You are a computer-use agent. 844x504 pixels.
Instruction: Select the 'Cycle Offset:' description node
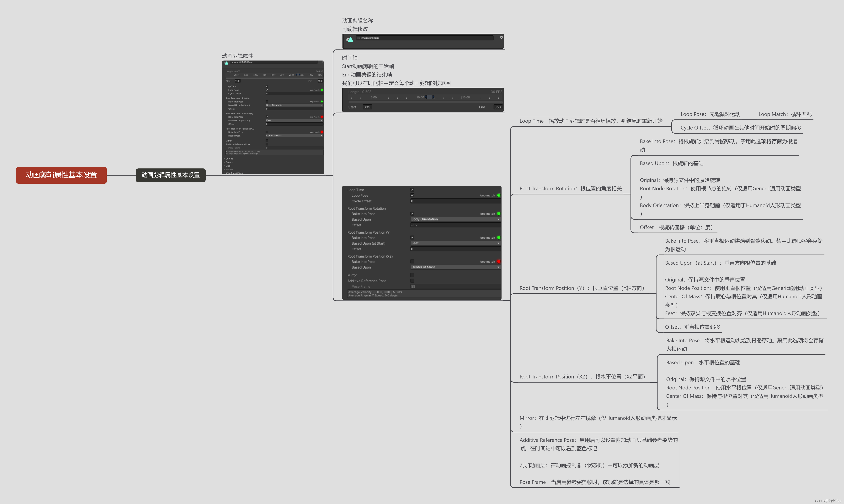[741, 128]
